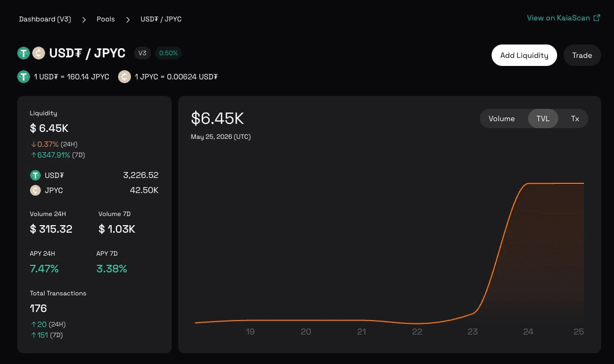The height and width of the screenshot is (364, 614).
Task: Click chart x-axis label 23
Action: point(473,331)
